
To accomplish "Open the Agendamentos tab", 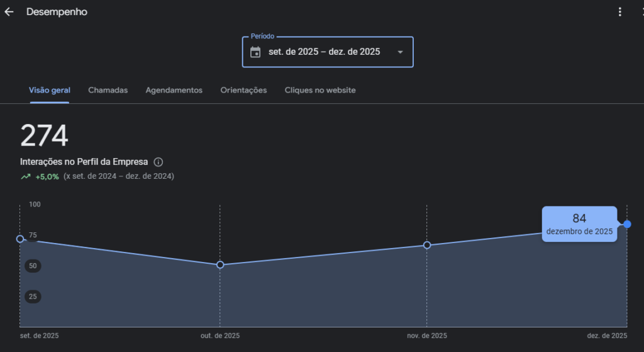I will click(174, 90).
